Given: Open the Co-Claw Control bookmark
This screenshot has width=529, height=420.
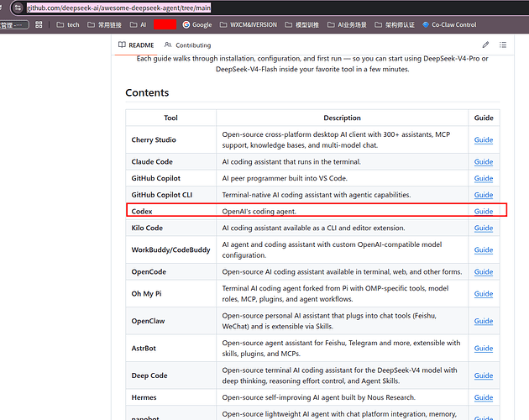Looking at the screenshot, I should [449, 24].
